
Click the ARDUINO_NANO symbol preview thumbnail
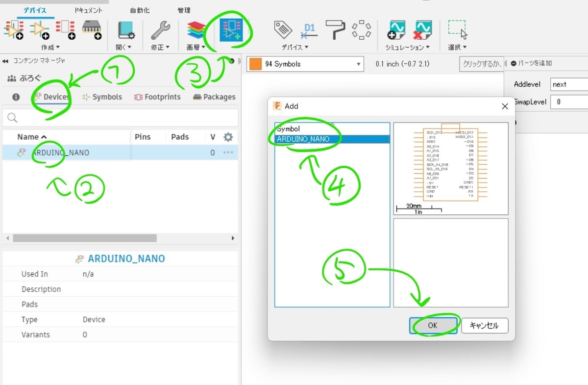click(x=450, y=168)
